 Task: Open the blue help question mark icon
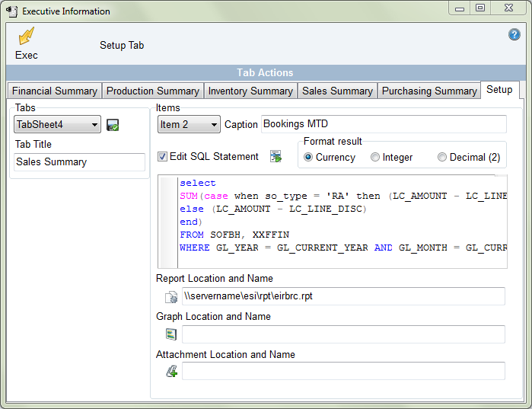click(x=514, y=34)
